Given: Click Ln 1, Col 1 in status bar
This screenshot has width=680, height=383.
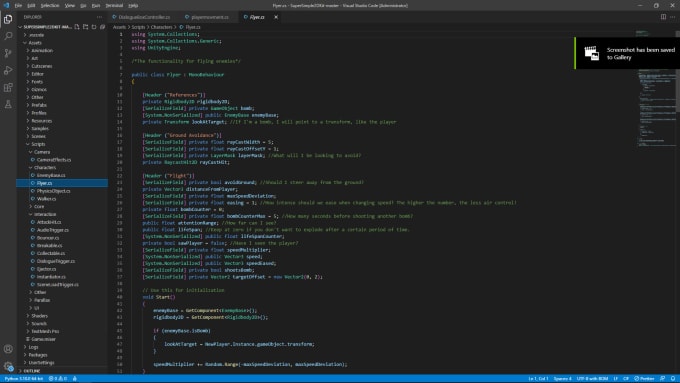Looking at the screenshot, I should [x=538, y=379].
